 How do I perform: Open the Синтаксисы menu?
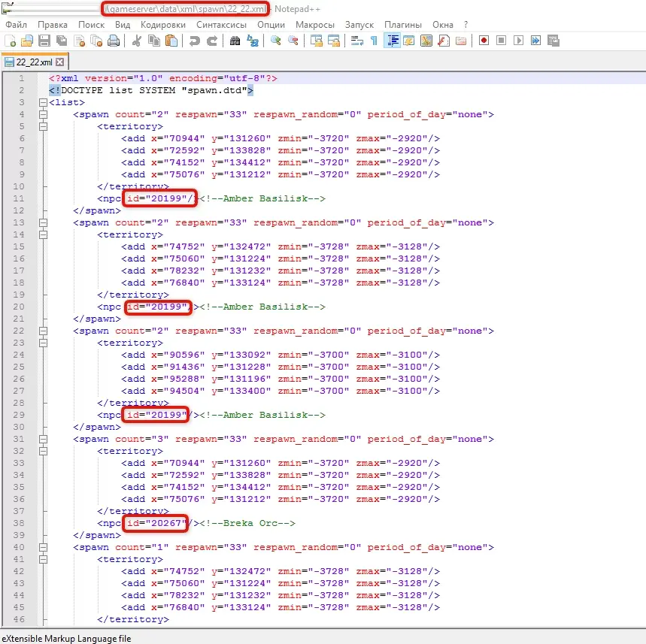click(x=221, y=25)
